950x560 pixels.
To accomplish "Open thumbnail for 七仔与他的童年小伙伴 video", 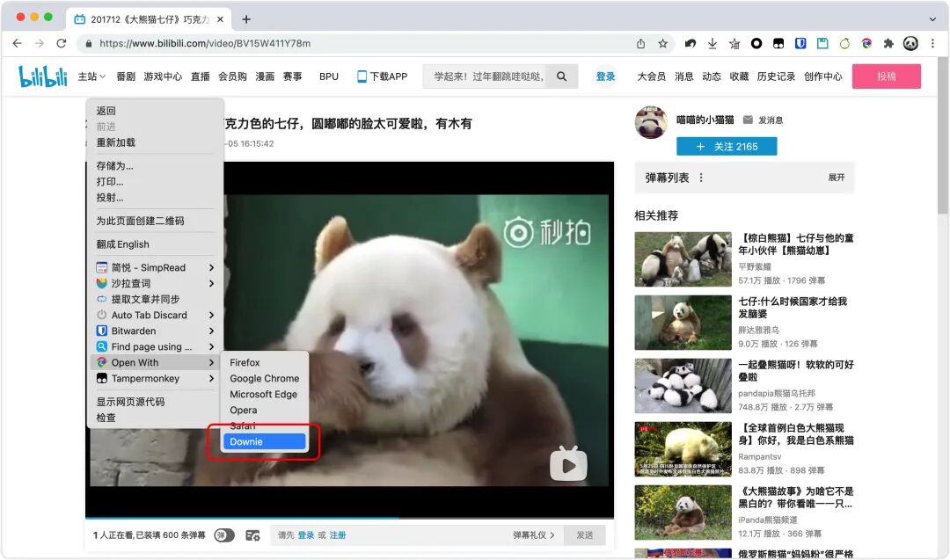I will click(x=683, y=259).
